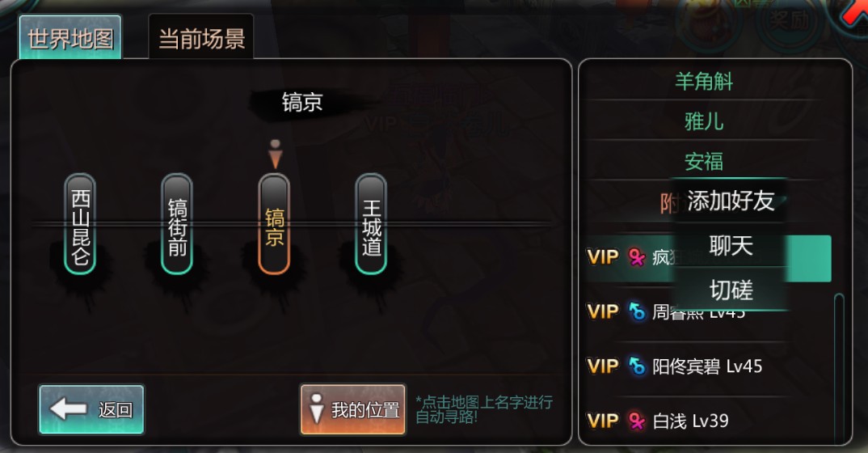Select 切磋 in the player popup menu

(731, 290)
